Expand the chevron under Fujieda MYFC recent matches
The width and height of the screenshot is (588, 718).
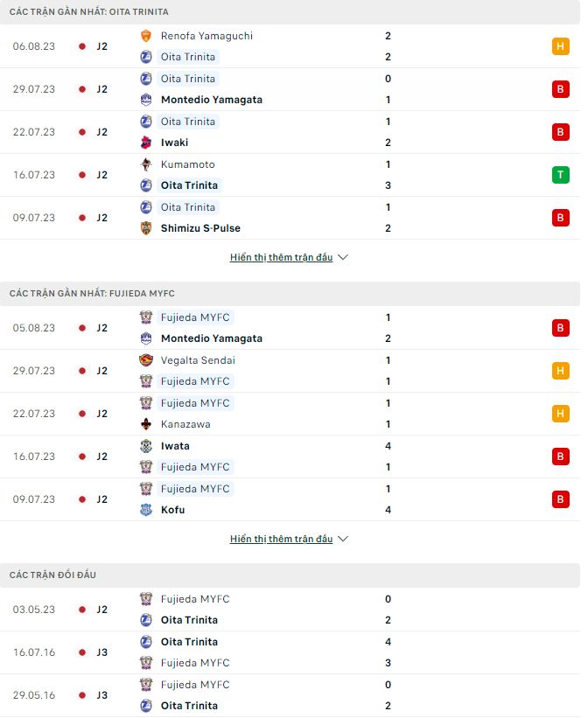(x=343, y=540)
